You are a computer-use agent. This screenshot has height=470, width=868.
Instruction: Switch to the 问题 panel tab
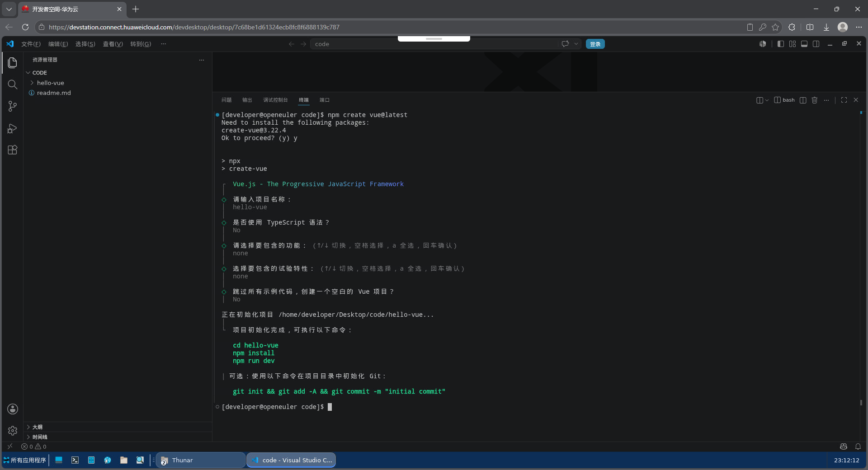click(226, 100)
